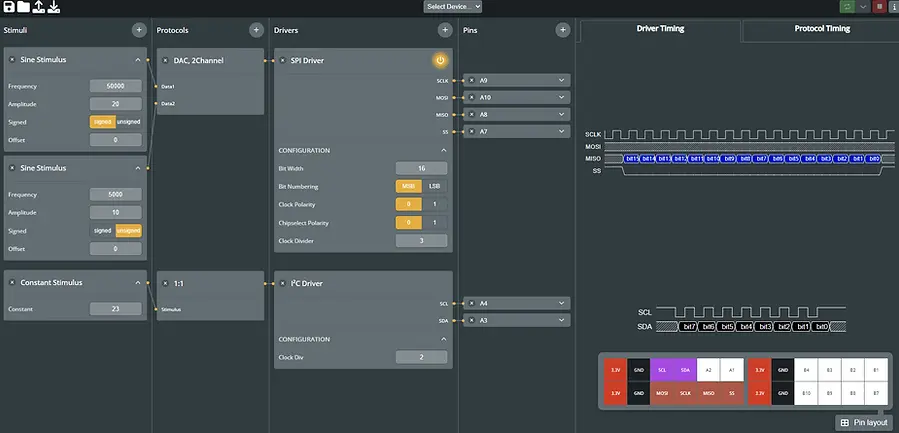Open the info icon at top right

tap(893, 7)
